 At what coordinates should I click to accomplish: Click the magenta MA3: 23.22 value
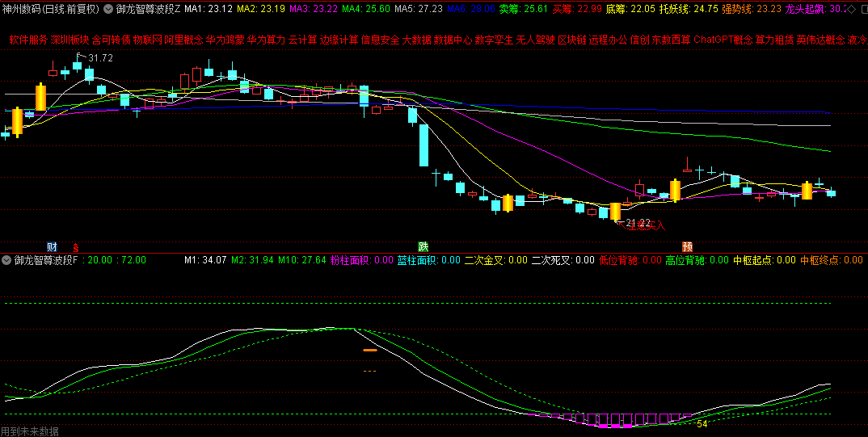tap(314, 9)
